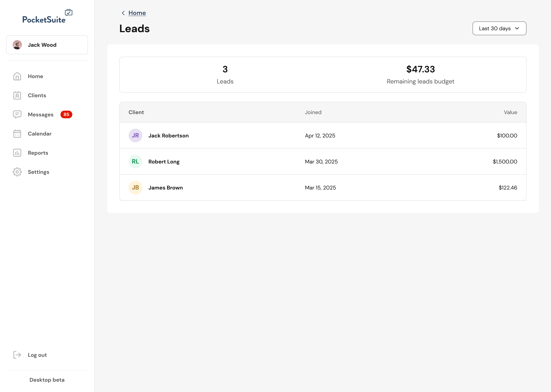Open the Last 30 days dropdown
The width and height of the screenshot is (551, 392).
point(499,29)
